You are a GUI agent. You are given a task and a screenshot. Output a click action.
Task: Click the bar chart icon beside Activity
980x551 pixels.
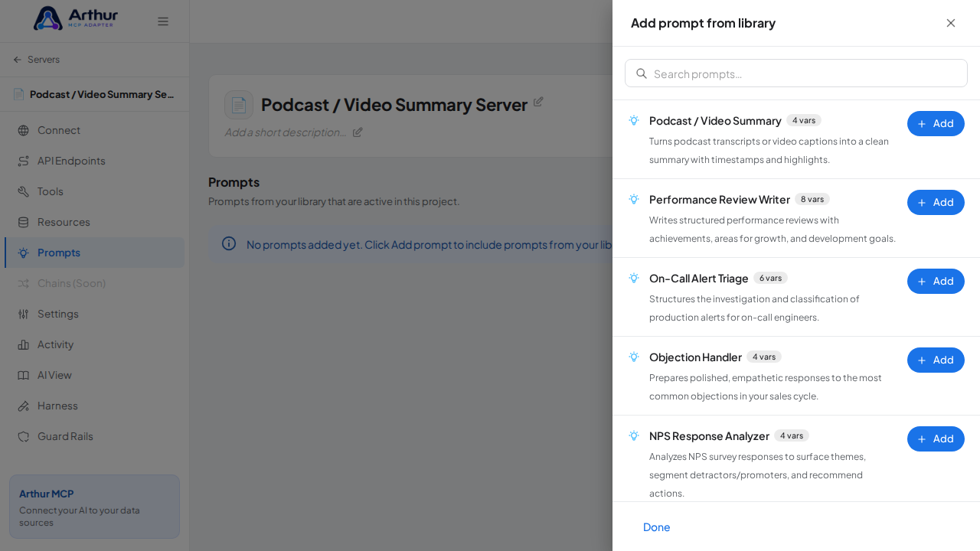pos(23,344)
